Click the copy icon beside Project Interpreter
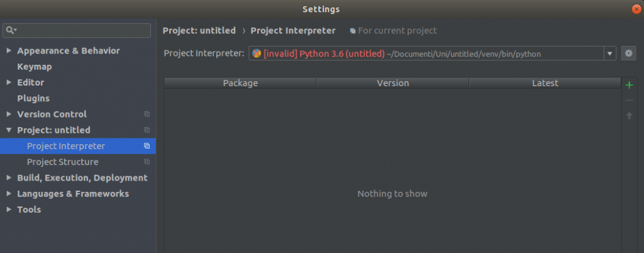 pos(147,146)
